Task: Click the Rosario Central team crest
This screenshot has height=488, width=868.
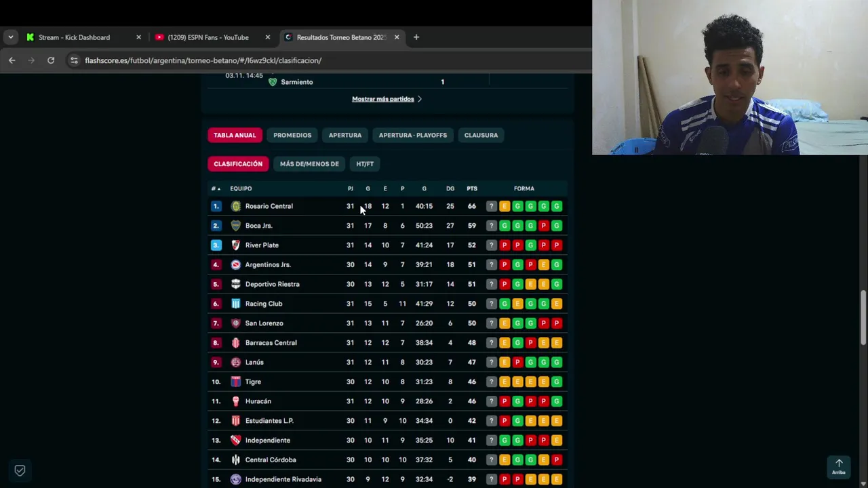Action: (x=236, y=206)
